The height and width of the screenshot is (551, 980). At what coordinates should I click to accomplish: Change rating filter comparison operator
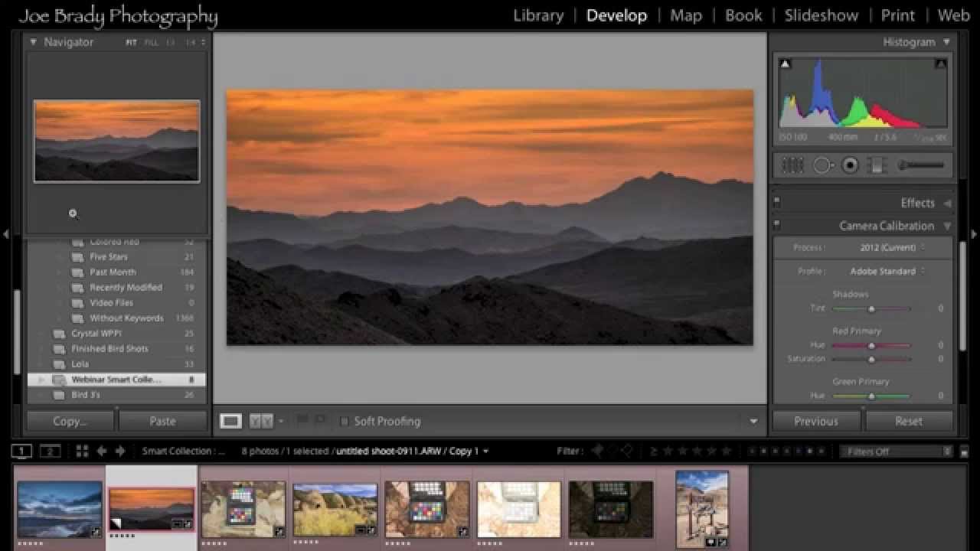pyautogui.click(x=654, y=451)
